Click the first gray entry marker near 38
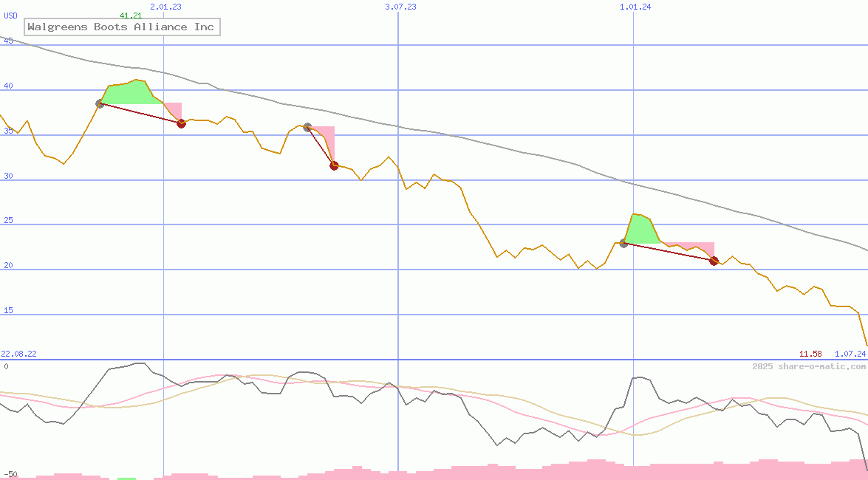Screen dimensions: 868x480 pos(100,103)
